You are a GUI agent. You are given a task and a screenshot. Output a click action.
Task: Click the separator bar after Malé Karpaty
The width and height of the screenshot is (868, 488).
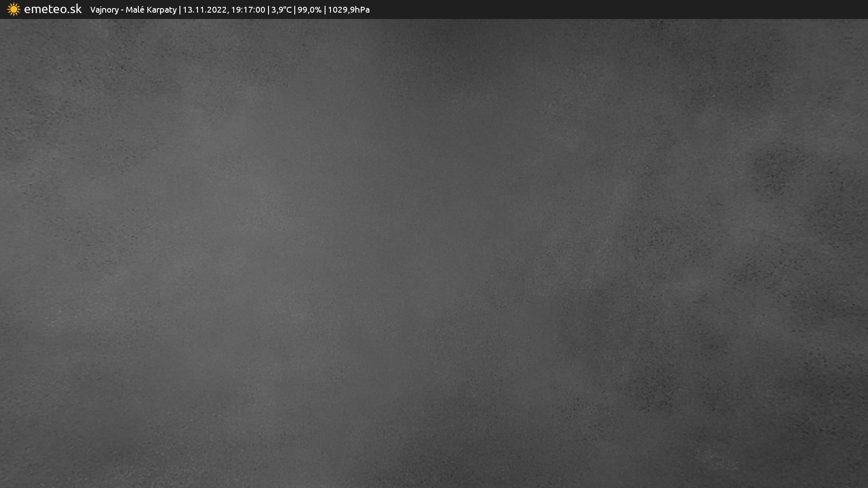180,10
